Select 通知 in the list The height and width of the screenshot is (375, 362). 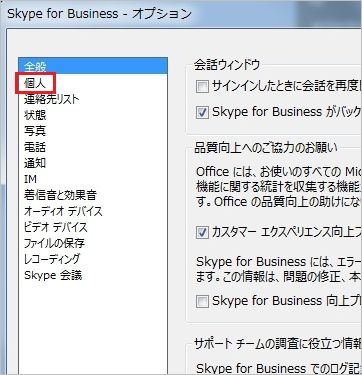point(35,163)
